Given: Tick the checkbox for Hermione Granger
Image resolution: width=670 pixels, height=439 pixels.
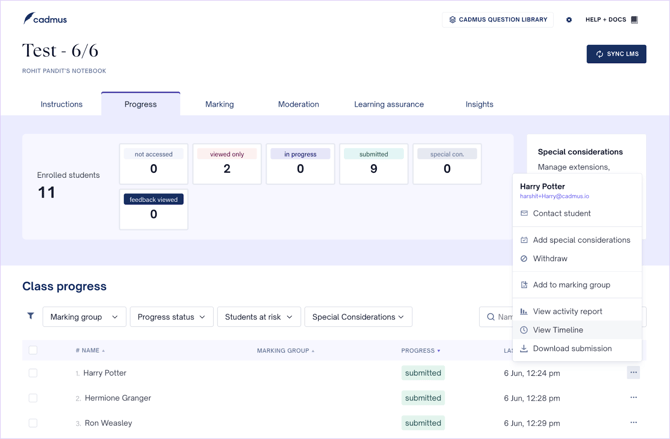Looking at the screenshot, I should point(33,398).
